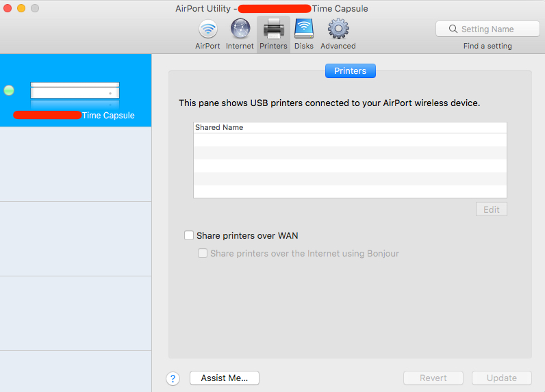Select the Time Capsule device in sidebar
Viewport: 545px width, 392px height.
tap(76, 90)
